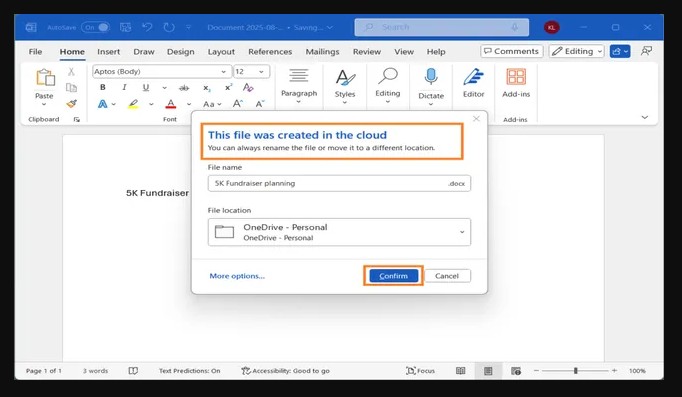Apply Strikethrough formatting
Viewport: 682px width, 397px height.
pos(184,88)
